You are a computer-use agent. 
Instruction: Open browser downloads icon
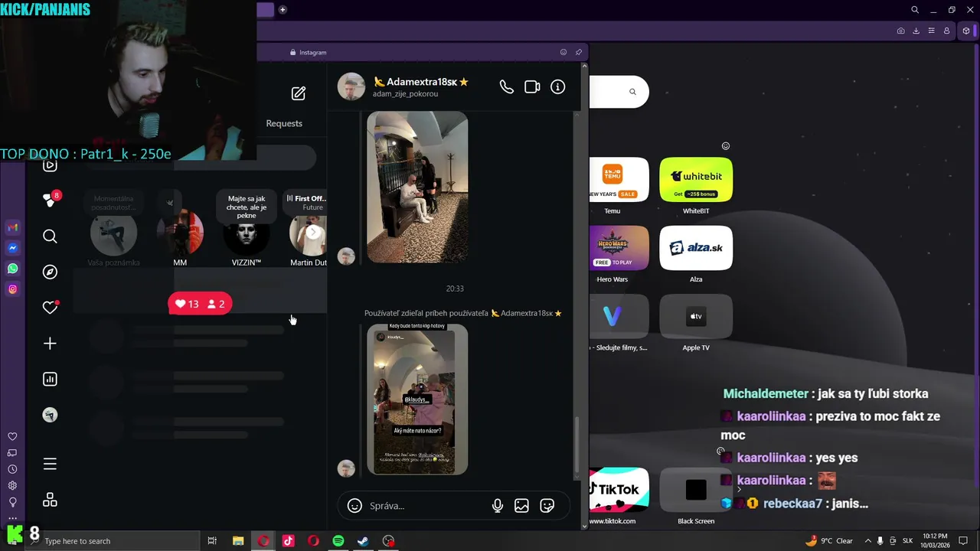tap(916, 31)
